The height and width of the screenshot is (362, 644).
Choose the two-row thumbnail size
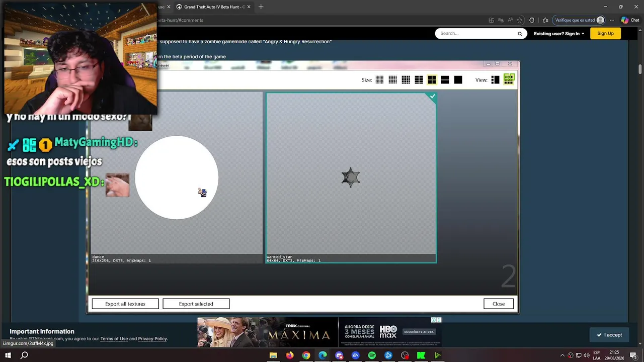445,80
